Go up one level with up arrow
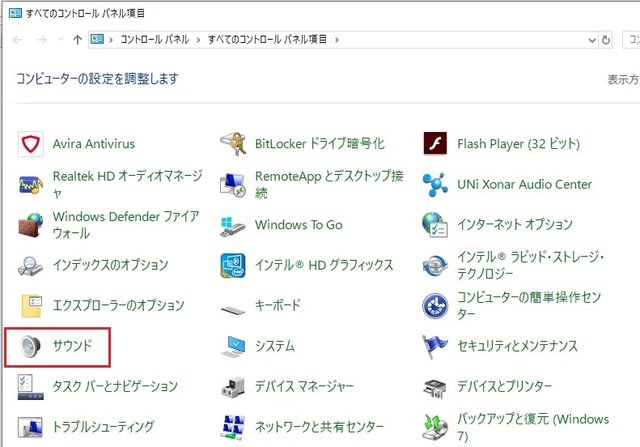640x447 pixels. 78,40
